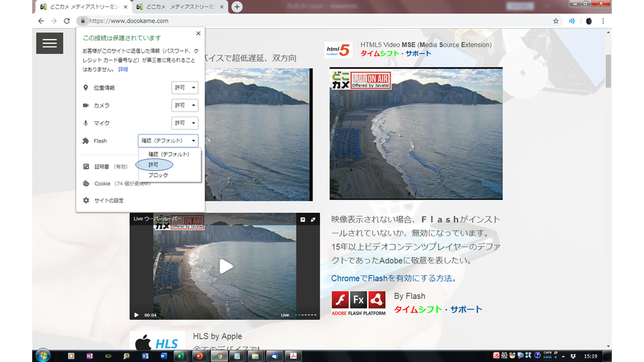Click the Flash permission dropdown

click(168, 140)
